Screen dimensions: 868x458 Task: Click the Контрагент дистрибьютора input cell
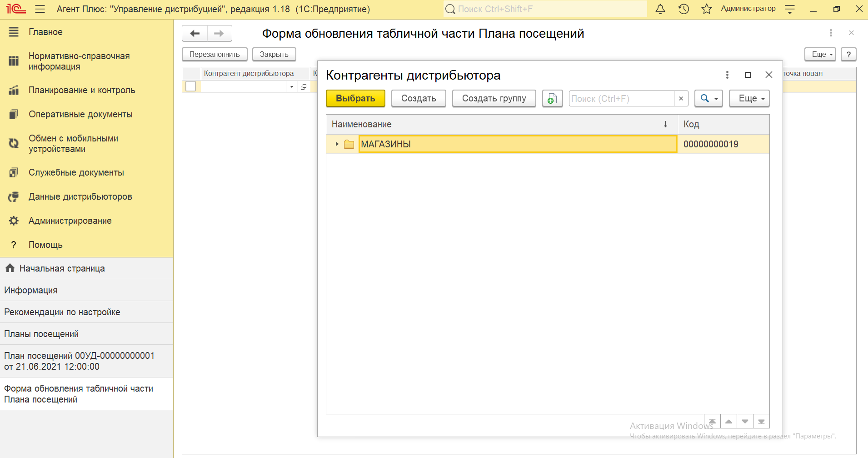tap(243, 86)
